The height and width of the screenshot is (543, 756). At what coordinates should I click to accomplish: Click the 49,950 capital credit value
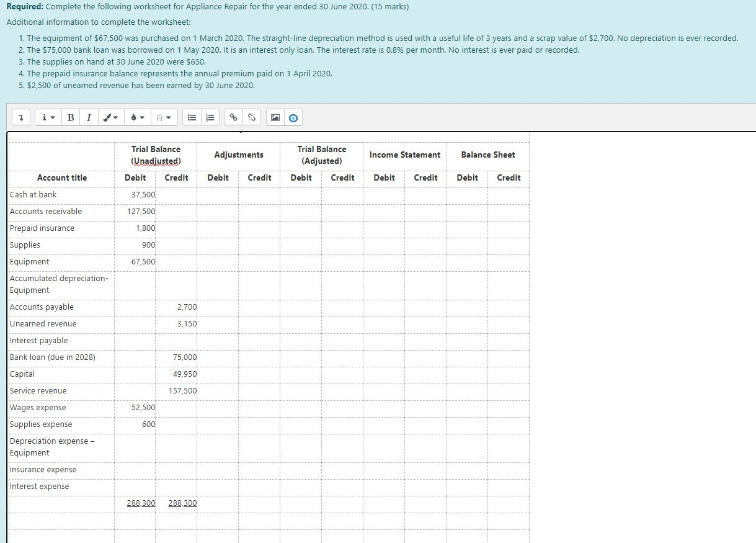[x=185, y=374]
